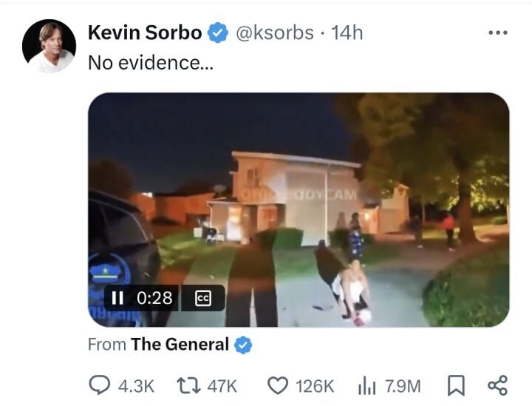Open Kevin Sorbo's profile picture
This screenshot has width=532, height=406.
click(50, 46)
